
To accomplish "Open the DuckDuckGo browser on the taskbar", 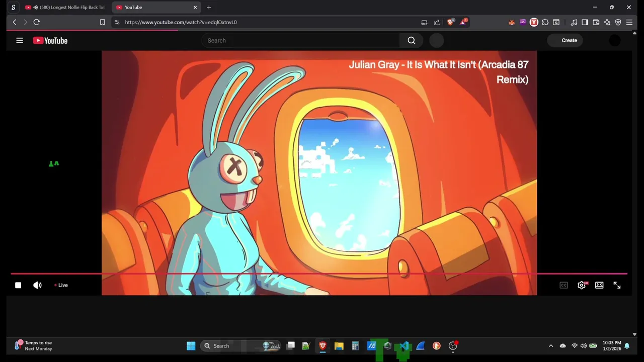I will point(437,345).
